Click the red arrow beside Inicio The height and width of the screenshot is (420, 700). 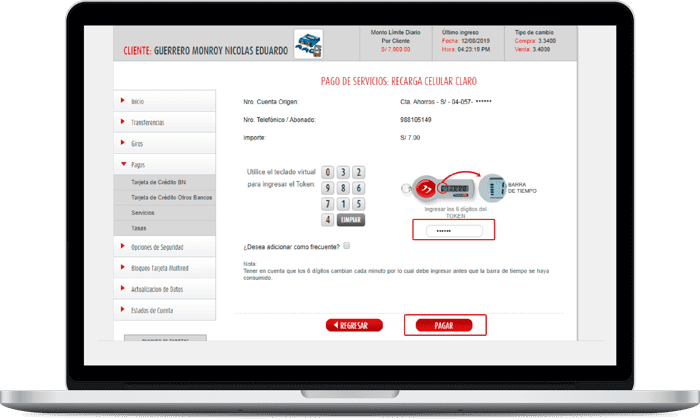click(122, 100)
